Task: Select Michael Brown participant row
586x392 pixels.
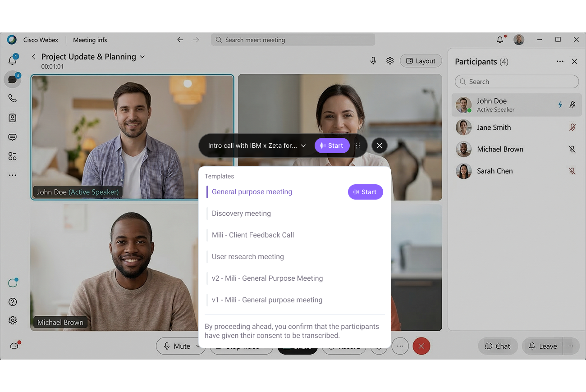Action: [517, 149]
